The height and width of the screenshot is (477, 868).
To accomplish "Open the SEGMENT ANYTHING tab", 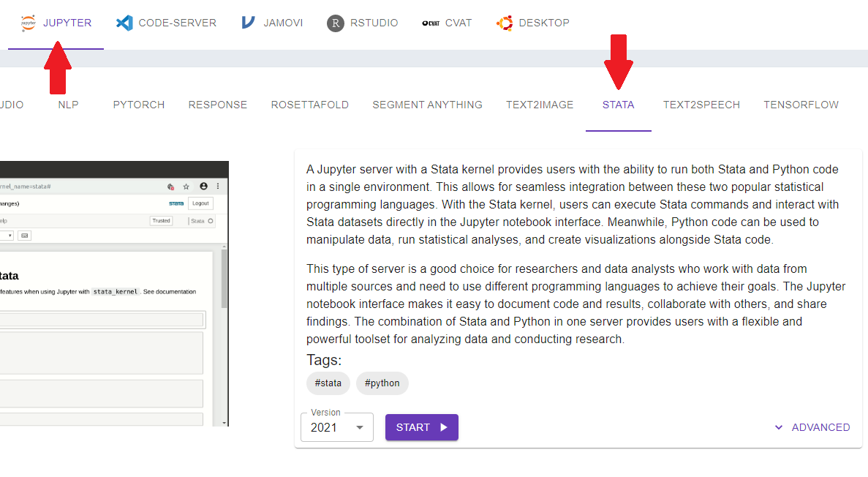I will (427, 105).
